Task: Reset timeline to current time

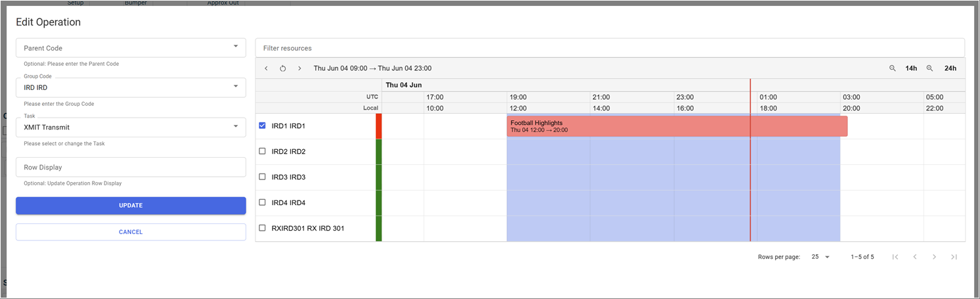Action: coord(283,68)
